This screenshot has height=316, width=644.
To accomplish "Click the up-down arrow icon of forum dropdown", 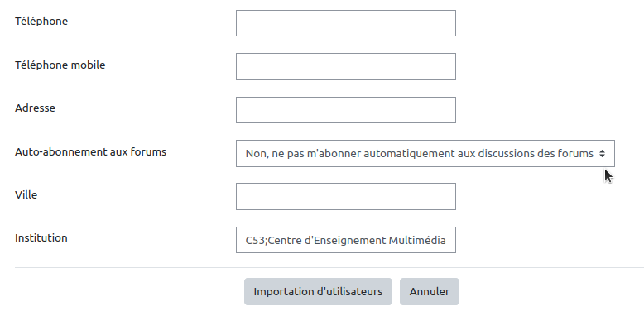I will pyautogui.click(x=602, y=154).
